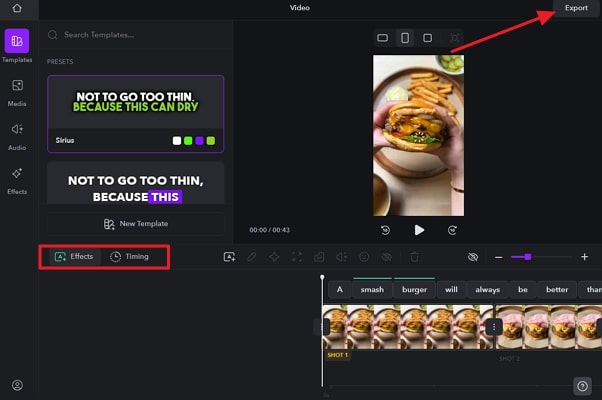Screen dimensions: 602x400
Task: Set landscape aspect ratio
Action: [382, 38]
